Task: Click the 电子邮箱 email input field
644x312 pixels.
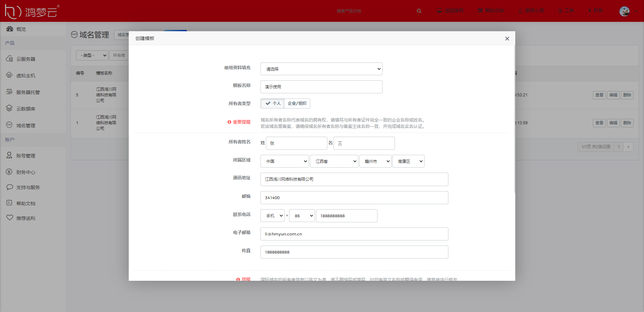Action: click(354, 234)
